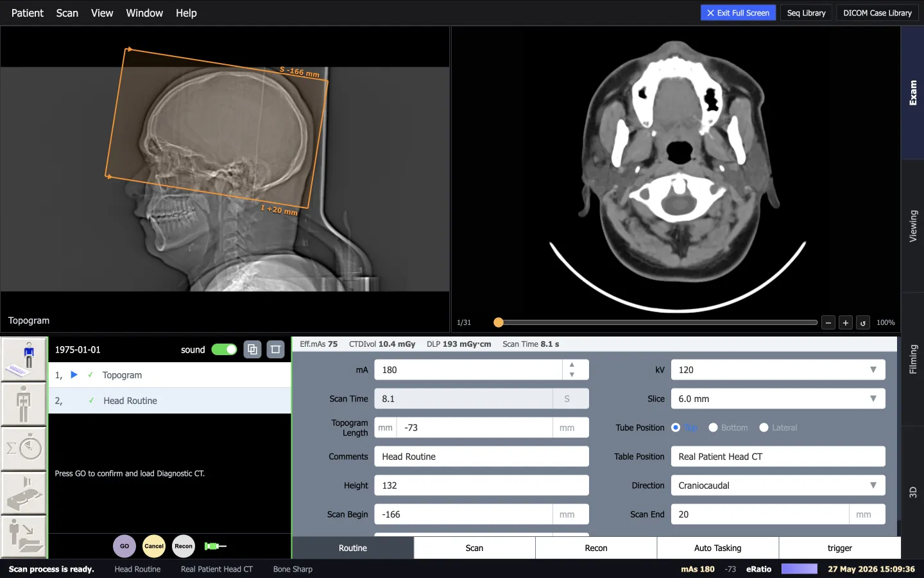Click the Topogram Length field showing -73

point(475,428)
